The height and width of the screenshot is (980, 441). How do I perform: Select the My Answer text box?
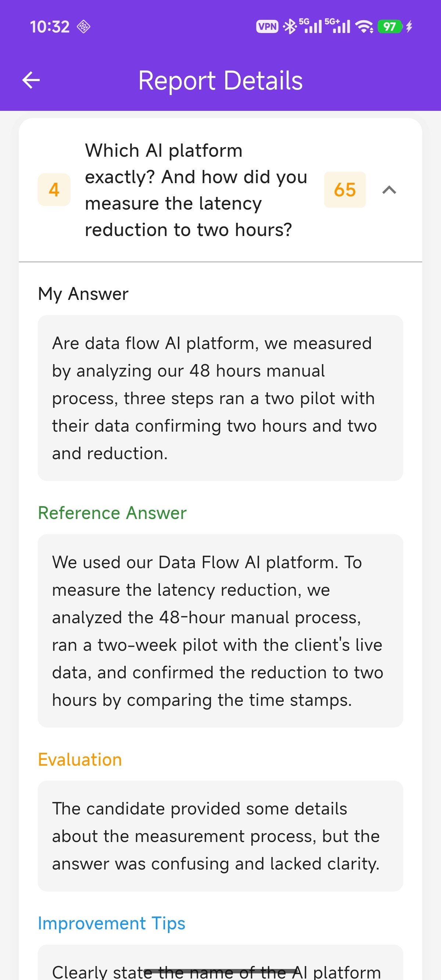pos(220,398)
